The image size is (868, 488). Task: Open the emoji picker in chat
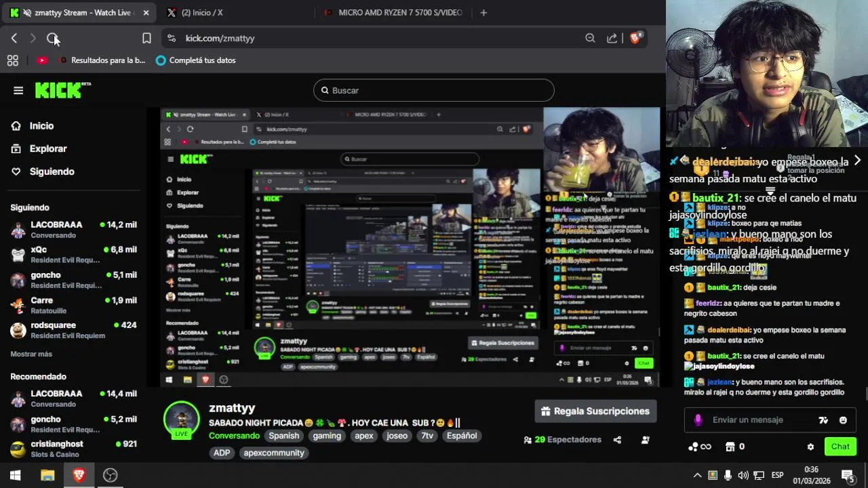click(843, 420)
